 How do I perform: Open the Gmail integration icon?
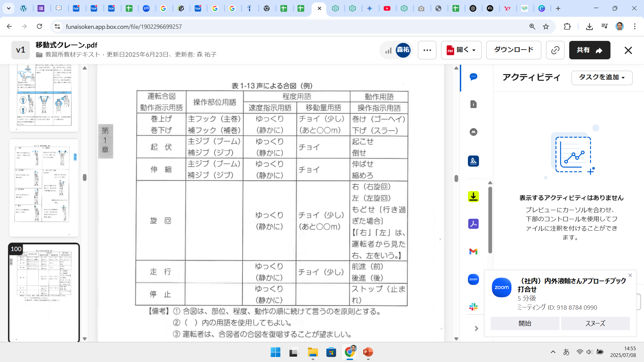tap(473, 251)
